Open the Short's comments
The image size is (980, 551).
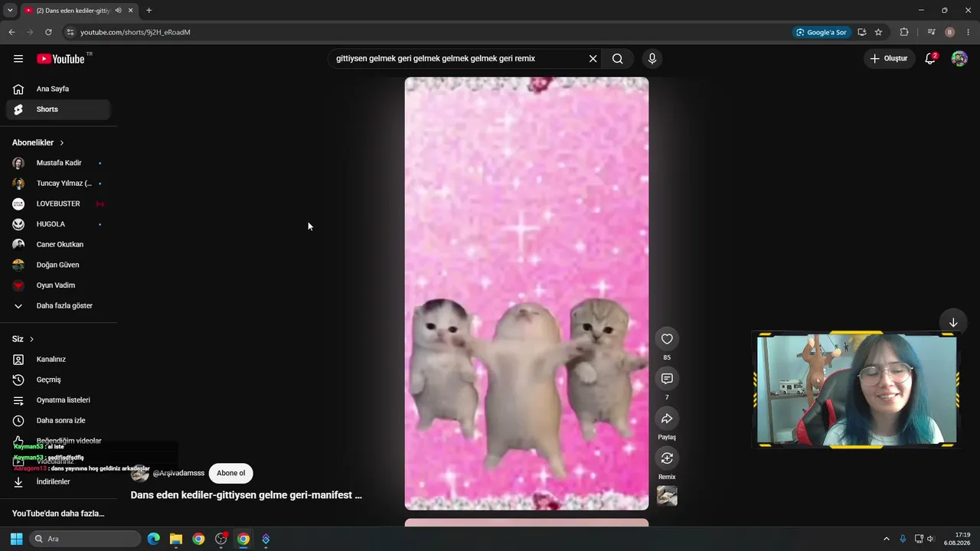667,379
